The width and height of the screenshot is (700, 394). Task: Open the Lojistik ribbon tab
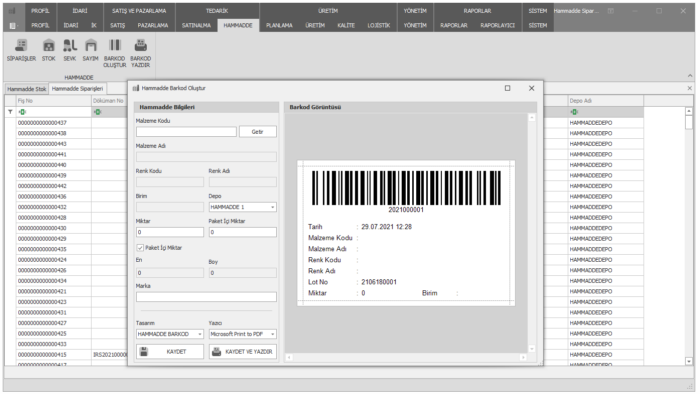click(379, 25)
